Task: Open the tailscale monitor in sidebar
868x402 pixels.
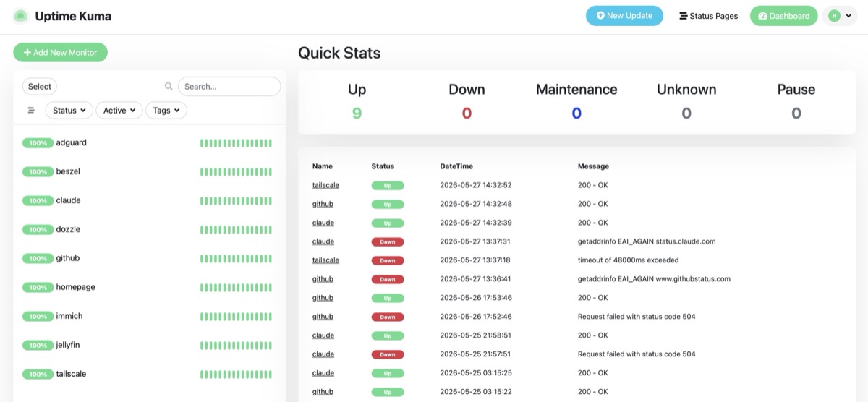Action: [x=150, y=375]
